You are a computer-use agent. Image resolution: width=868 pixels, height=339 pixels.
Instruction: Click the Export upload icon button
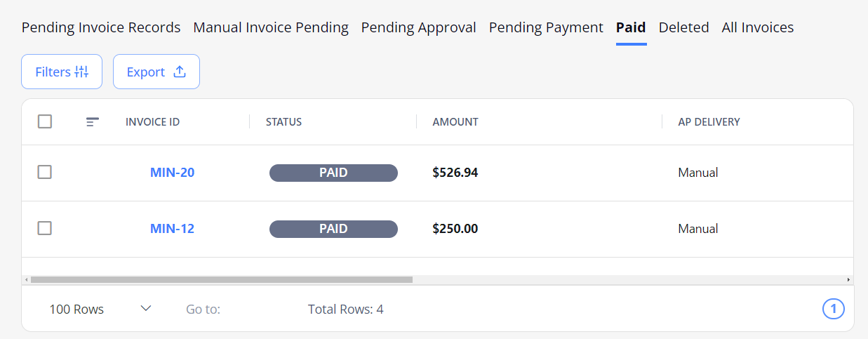pos(156,72)
